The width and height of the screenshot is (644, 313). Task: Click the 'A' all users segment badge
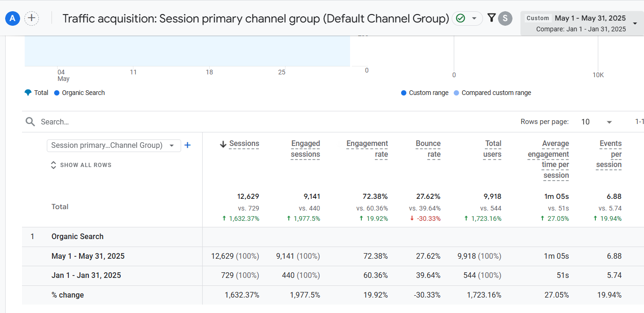coord(12,18)
